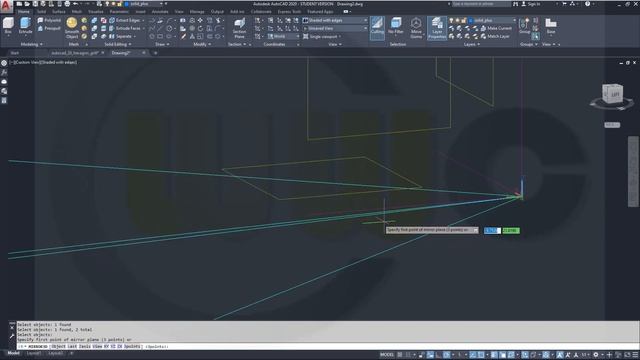Click Make Current layer button
The width and height of the screenshot is (640, 360).
[496, 28]
